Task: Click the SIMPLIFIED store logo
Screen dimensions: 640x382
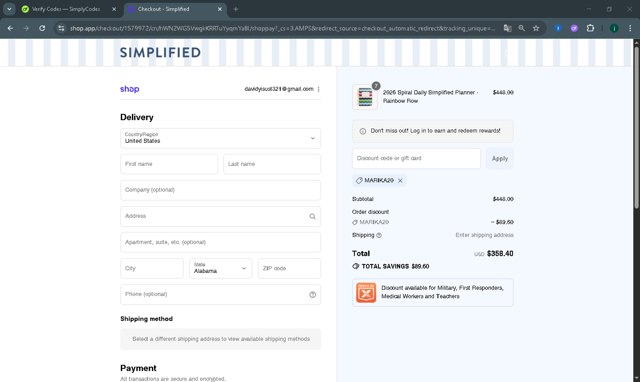Action: pos(160,53)
